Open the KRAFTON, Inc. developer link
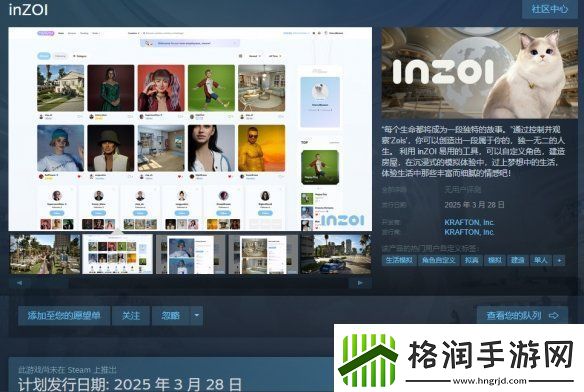The height and width of the screenshot is (392, 584). pos(469,222)
